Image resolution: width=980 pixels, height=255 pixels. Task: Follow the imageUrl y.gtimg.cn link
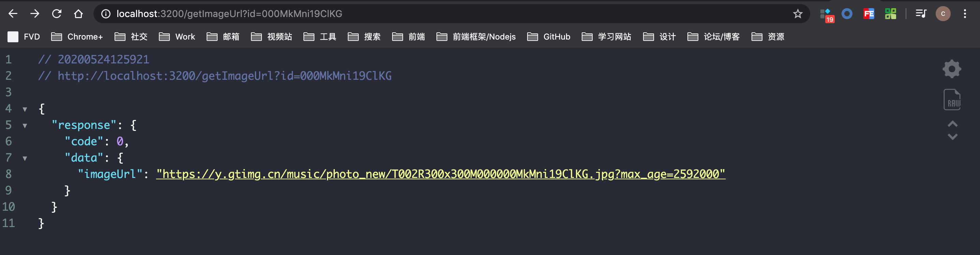pyautogui.click(x=441, y=174)
